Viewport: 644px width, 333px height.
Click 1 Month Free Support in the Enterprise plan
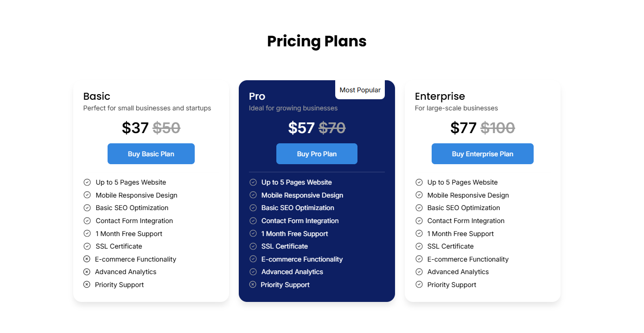click(x=460, y=234)
